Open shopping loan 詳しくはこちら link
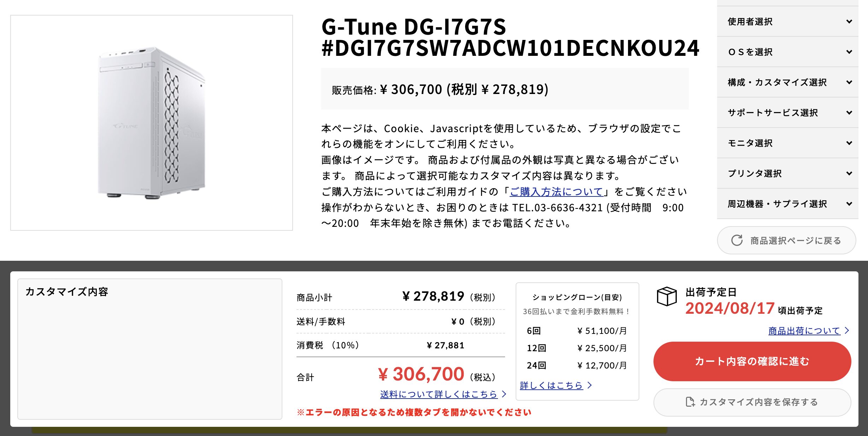The width and height of the screenshot is (868, 436). [x=551, y=385]
